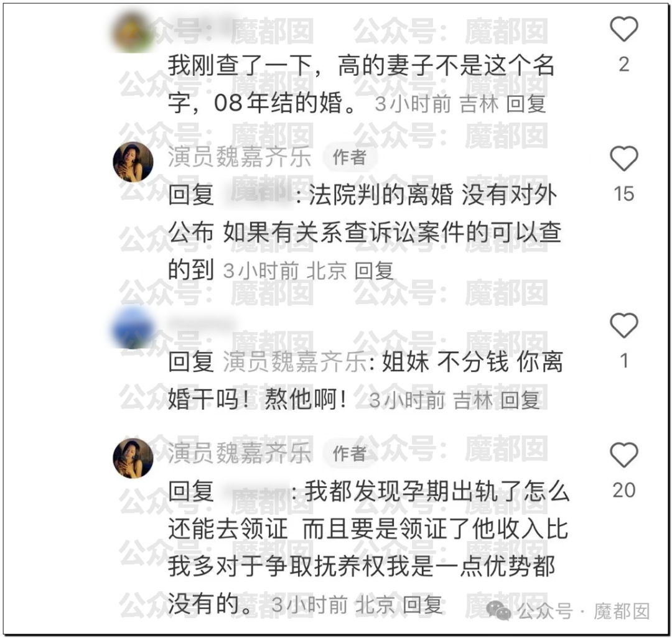Like the author reply about 法院判的离婚

click(x=623, y=159)
